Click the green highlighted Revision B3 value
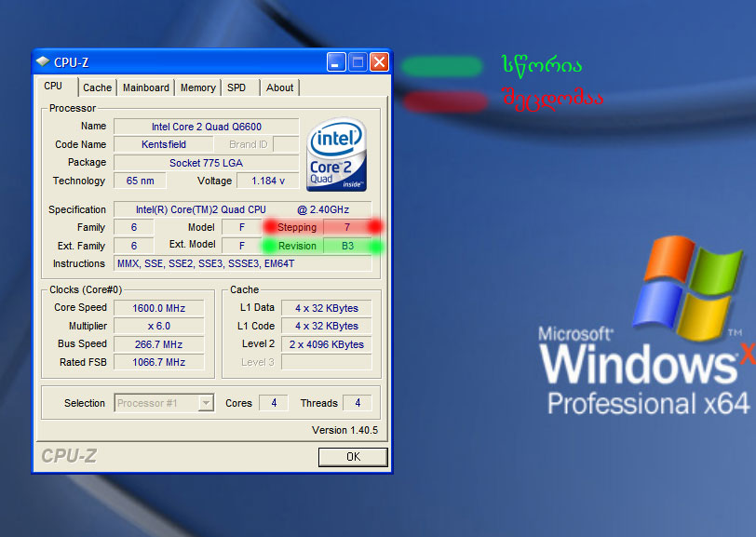The image size is (756, 537). pos(347,246)
